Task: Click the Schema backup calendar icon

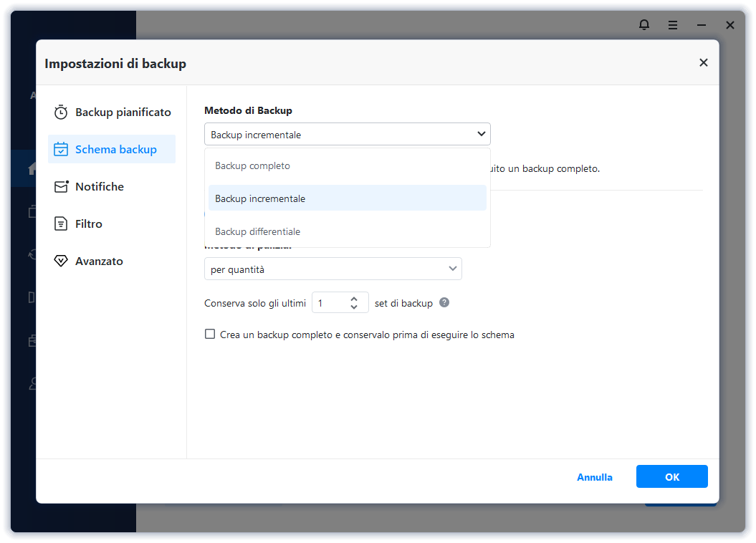Action: coord(61,150)
